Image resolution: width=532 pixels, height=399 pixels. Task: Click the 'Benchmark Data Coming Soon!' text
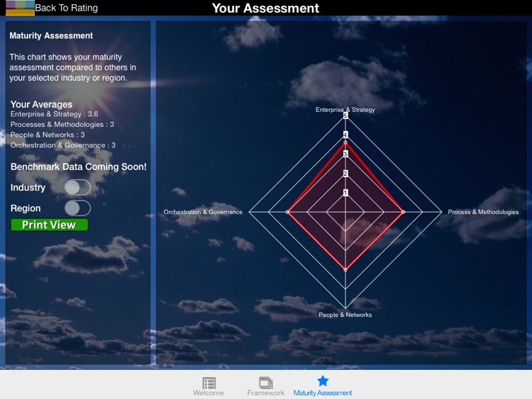click(x=78, y=167)
